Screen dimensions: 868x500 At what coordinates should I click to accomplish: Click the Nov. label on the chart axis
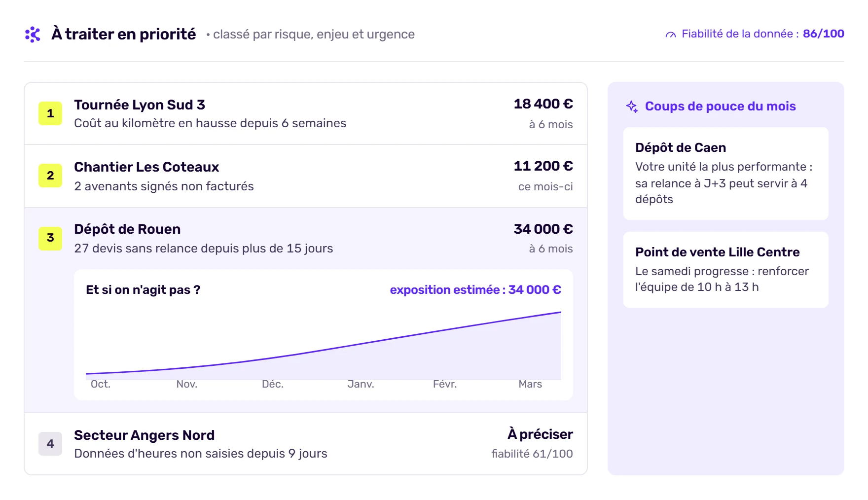tap(187, 384)
